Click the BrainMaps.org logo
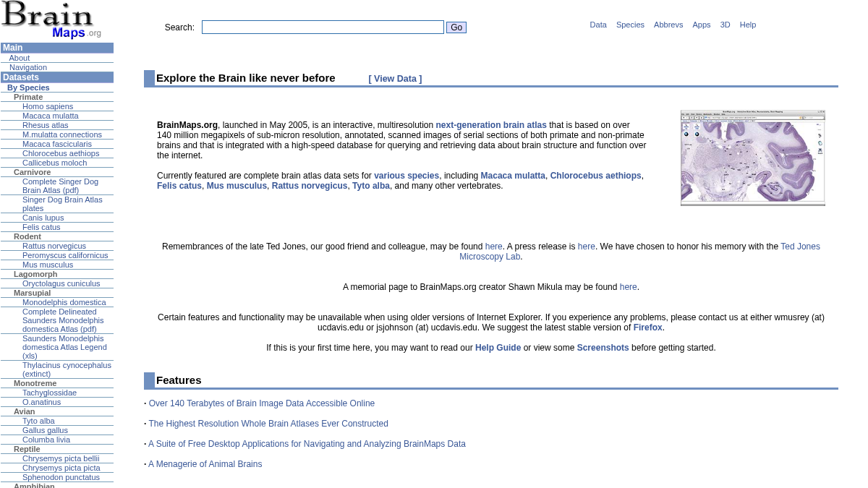The image size is (868, 488). point(51,20)
